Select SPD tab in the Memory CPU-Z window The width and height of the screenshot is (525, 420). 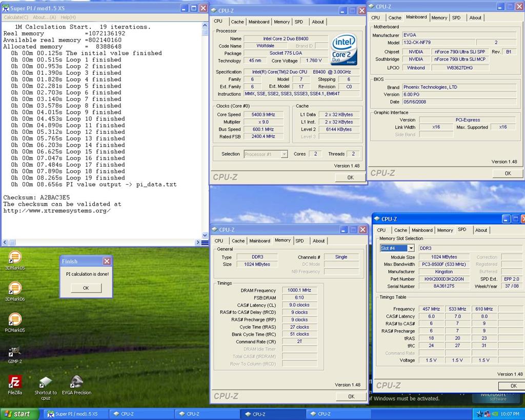(x=299, y=241)
